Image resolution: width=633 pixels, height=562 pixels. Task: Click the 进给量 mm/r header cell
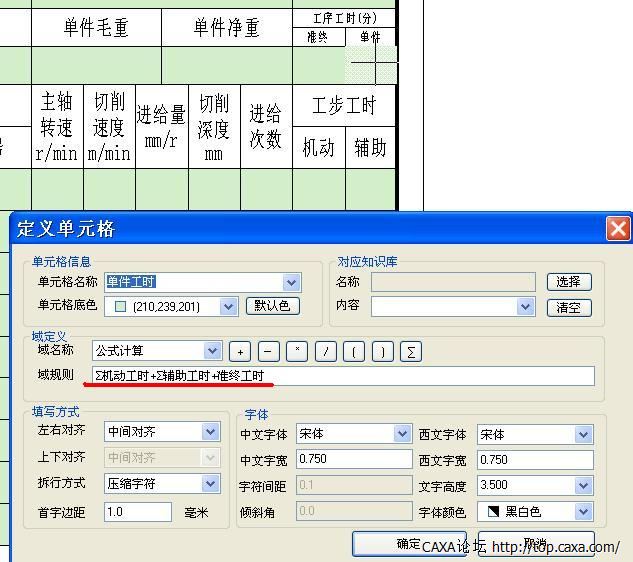(x=161, y=126)
